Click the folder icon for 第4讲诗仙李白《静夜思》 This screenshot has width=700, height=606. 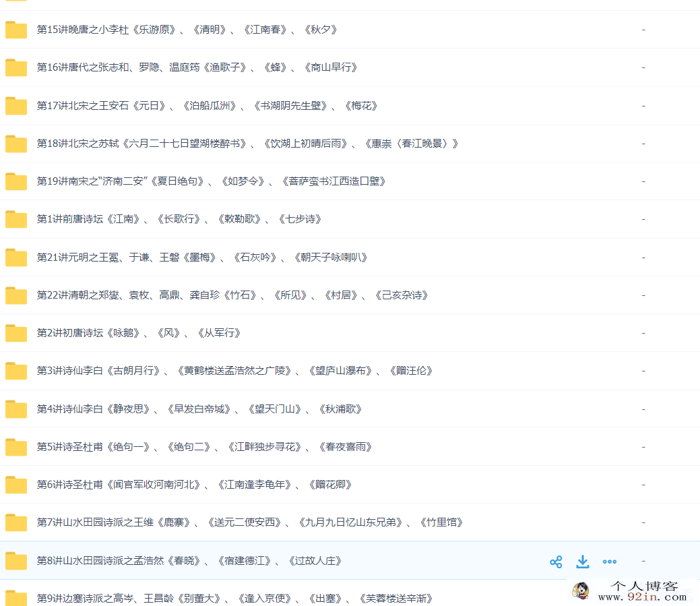coord(16,409)
